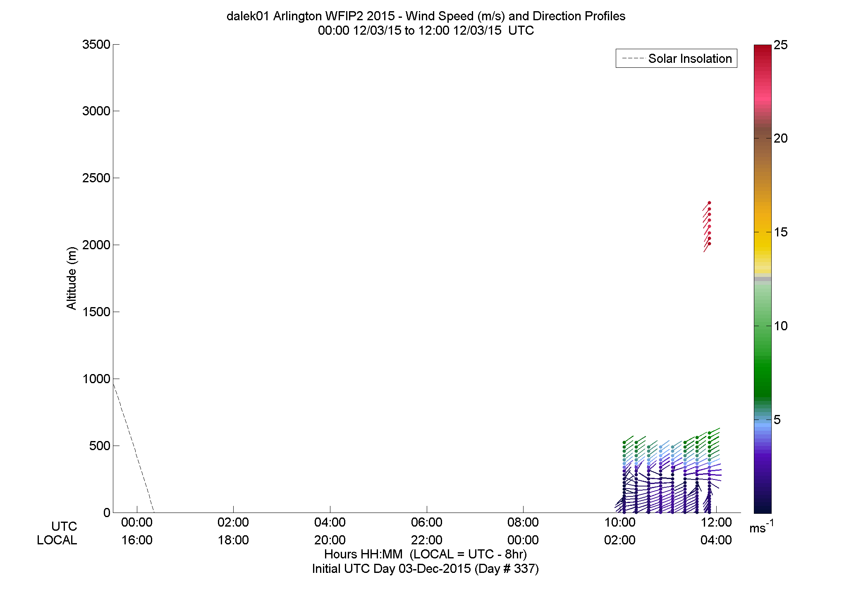Click the 10:00 UTC time tick label
This screenshot has width=868, height=589.
(620, 522)
